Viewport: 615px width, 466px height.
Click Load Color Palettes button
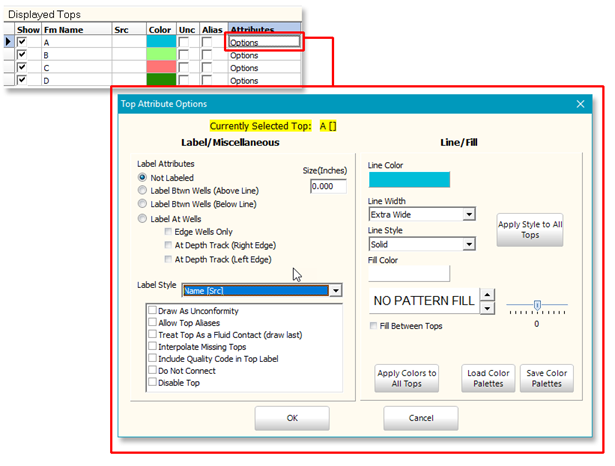coord(488,379)
